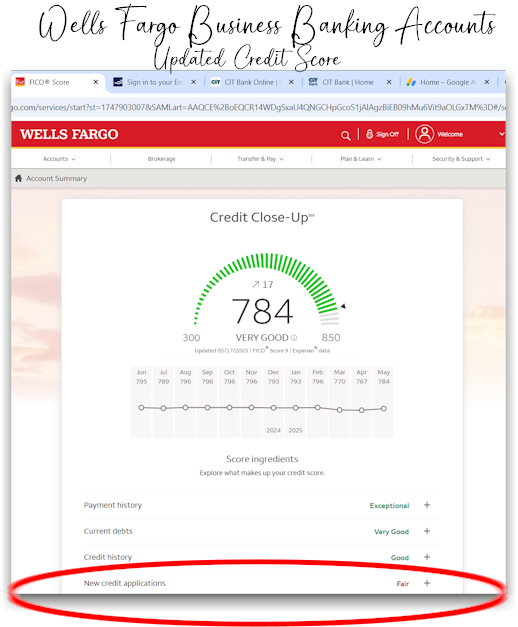Image resolution: width=518 pixels, height=627 pixels.
Task: Open the Plan & Learn dropdown
Action: coord(361,159)
